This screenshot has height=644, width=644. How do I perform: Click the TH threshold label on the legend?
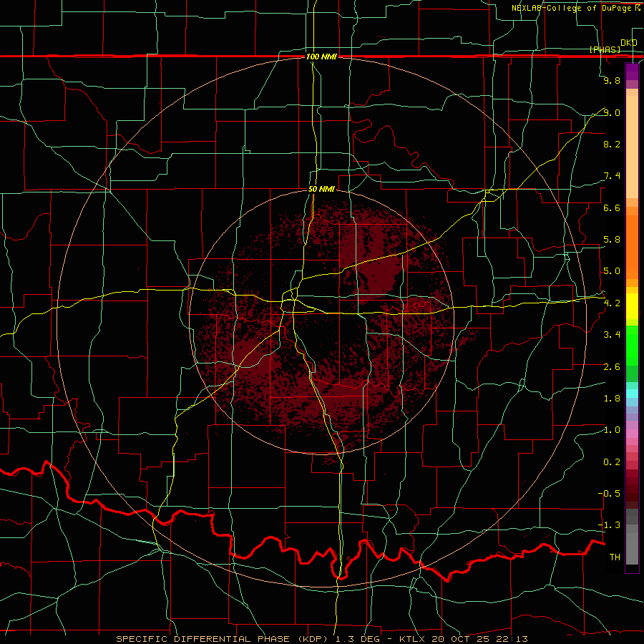point(615,557)
